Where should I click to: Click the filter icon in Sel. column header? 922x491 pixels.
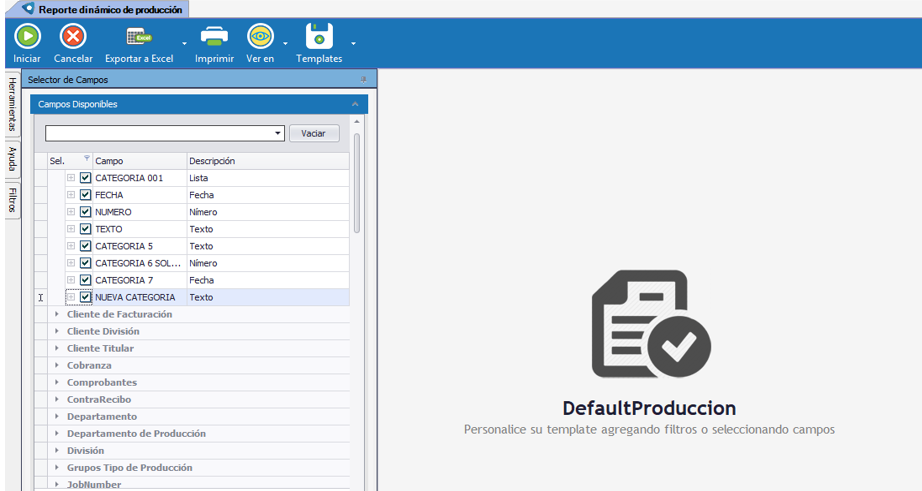coord(86,159)
